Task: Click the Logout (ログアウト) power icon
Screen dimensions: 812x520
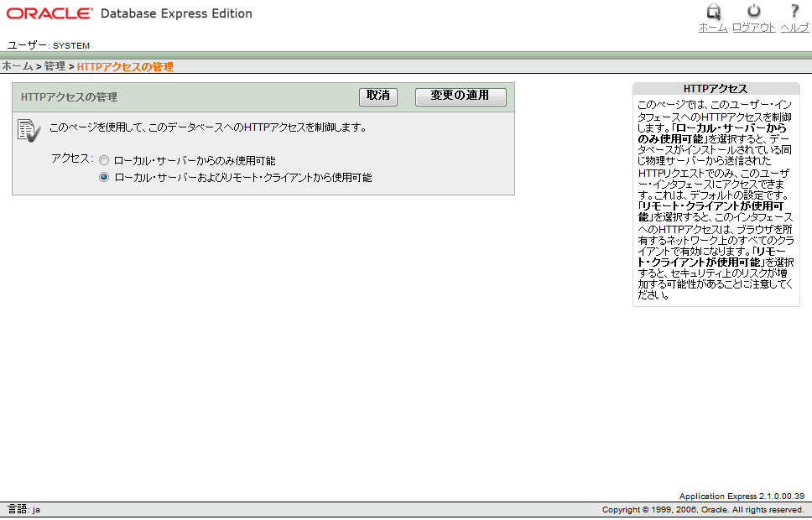Action: tap(754, 11)
